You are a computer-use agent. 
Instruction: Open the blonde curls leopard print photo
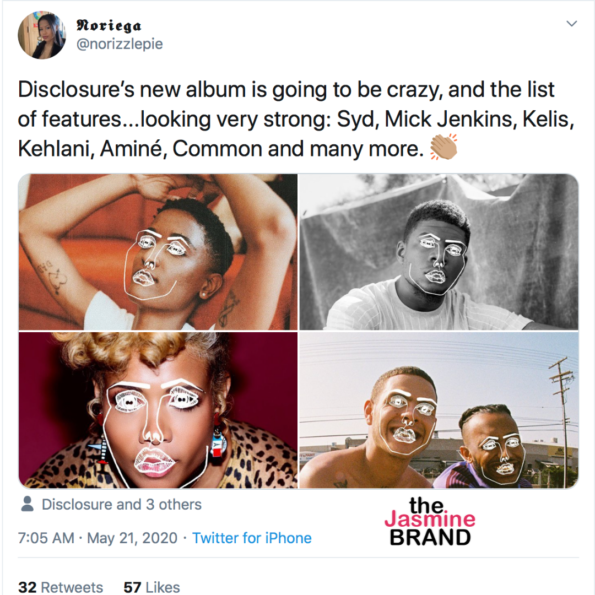[x=158, y=410]
